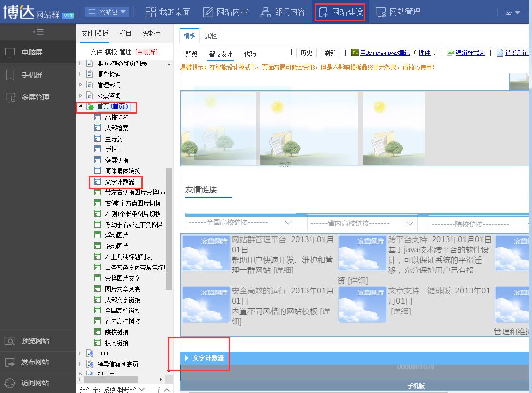Viewport: 532px width, 393px height.
Task: Open the 插件 link
Action: coord(424,53)
